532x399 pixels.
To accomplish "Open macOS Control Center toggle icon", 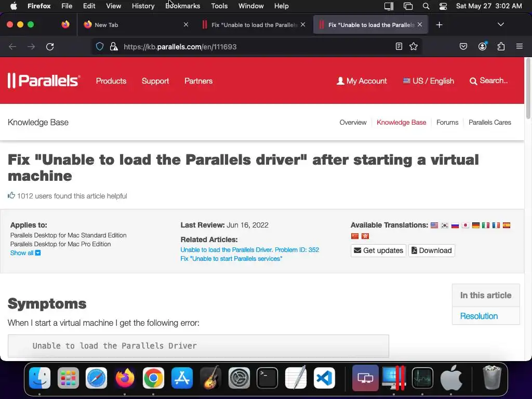I will click(443, 6).
